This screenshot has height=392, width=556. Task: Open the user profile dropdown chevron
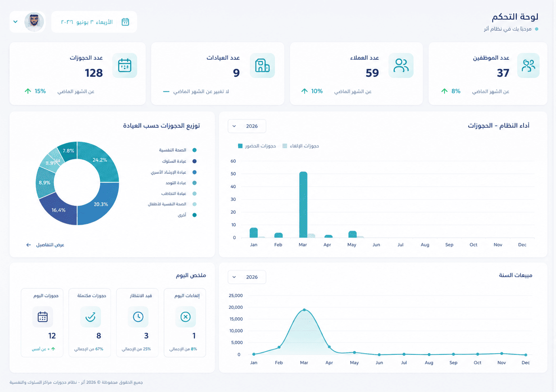(x=15, y=22)
